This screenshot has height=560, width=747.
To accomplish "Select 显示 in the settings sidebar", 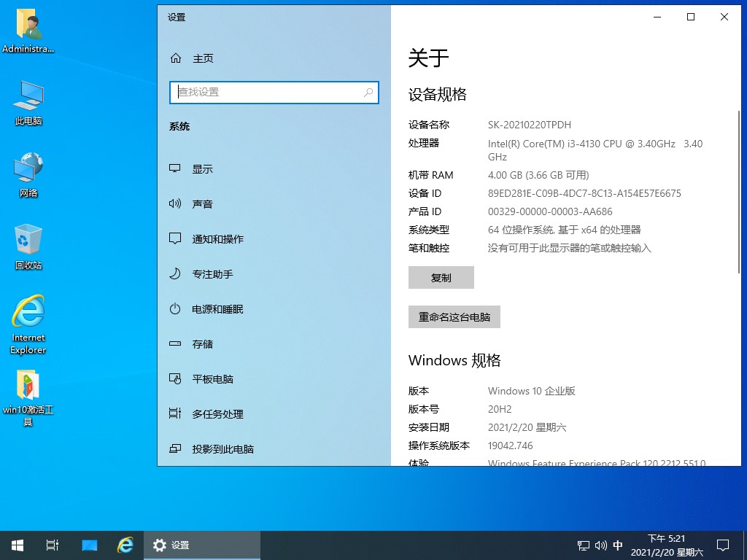I will click(x=203, y=168).
